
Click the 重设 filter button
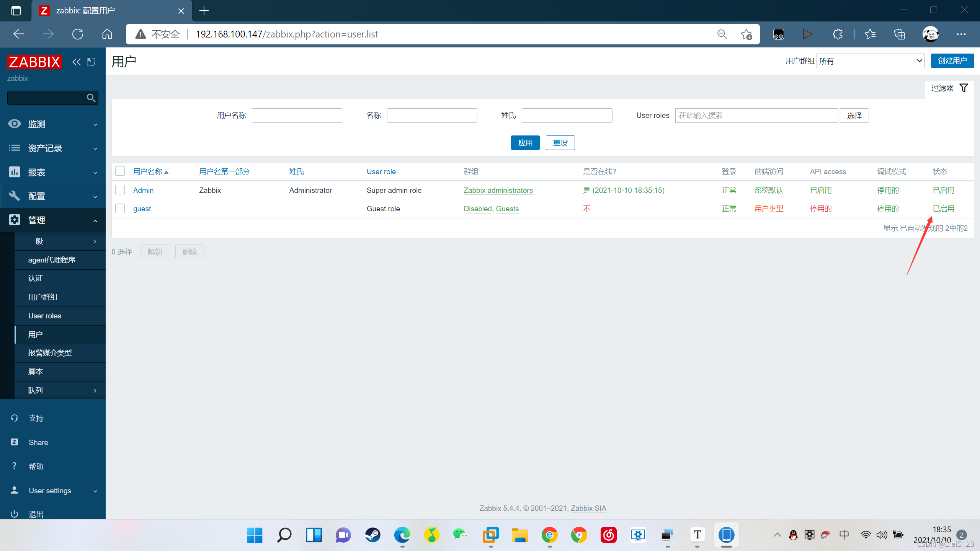click(x=560, y=143)
